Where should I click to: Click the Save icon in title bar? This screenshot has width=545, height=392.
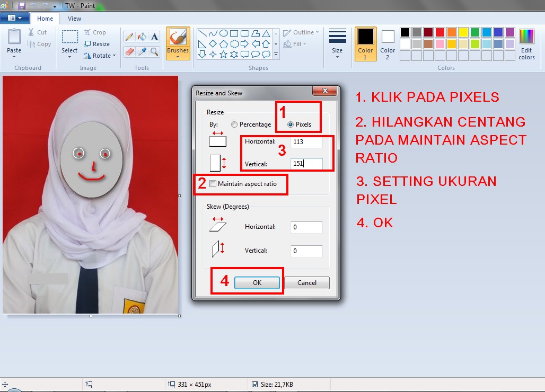[22, 5]
